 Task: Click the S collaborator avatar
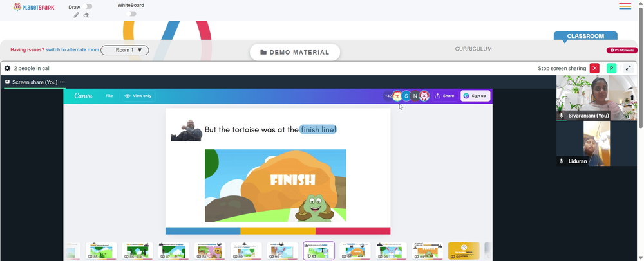click(406, 96)
